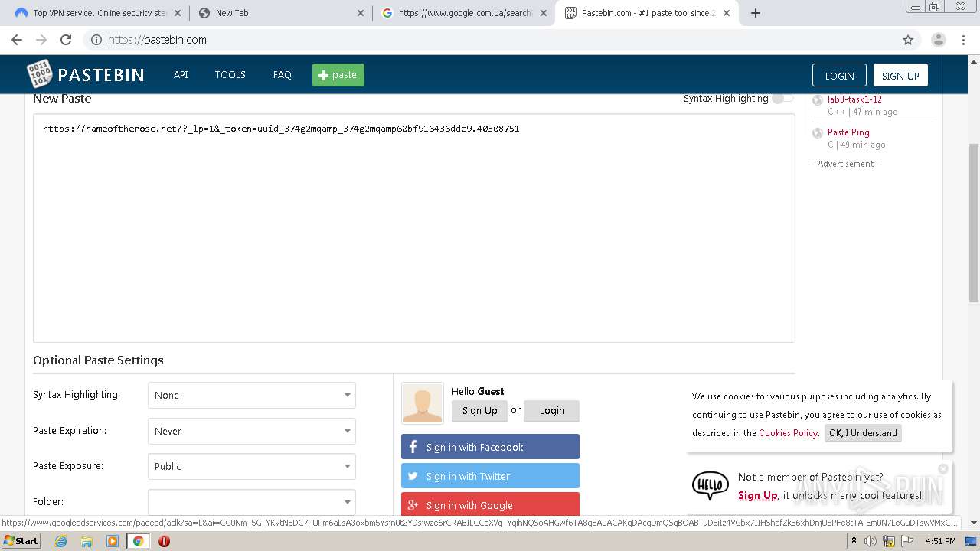This screenshot has width=980, height=551.
Task: Bookmark this page with the star icon
Action: (908, 40)
